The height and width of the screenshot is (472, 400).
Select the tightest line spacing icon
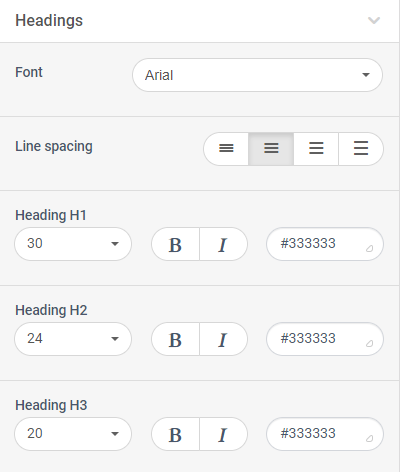(x=226, y=149)
